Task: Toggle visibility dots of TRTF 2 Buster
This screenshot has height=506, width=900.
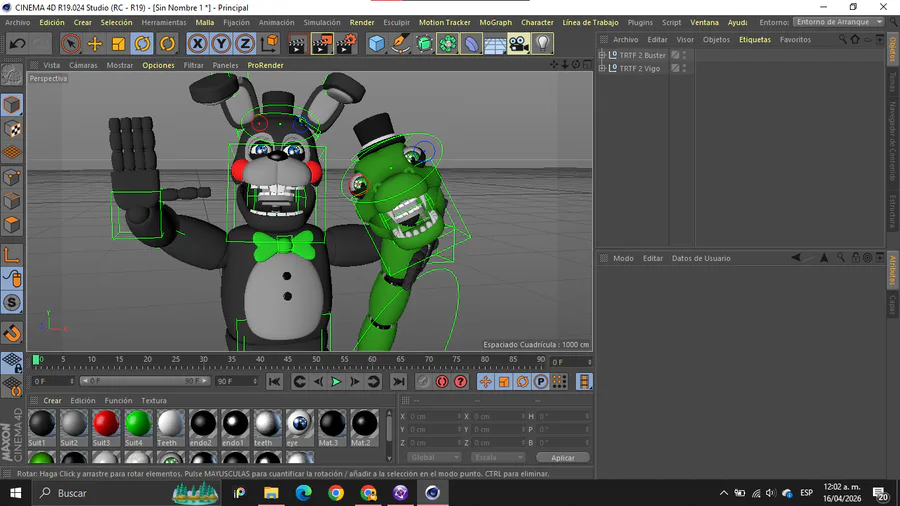Action: click(685, 55)
